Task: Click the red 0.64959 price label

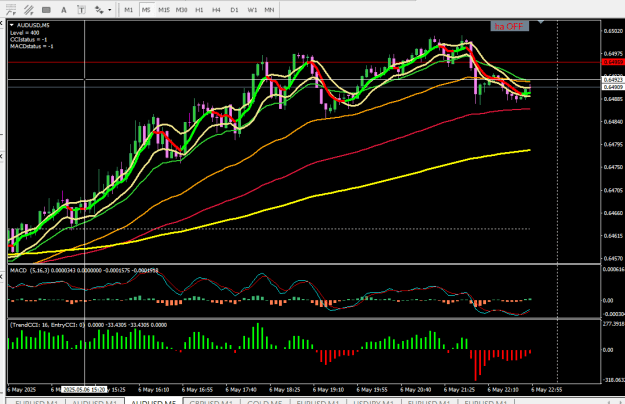Action: coord(613,62)
